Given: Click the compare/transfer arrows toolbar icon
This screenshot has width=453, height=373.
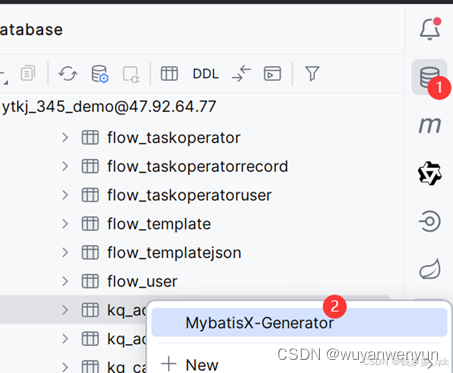Looking at the screenshot, I should coord(241,74).
